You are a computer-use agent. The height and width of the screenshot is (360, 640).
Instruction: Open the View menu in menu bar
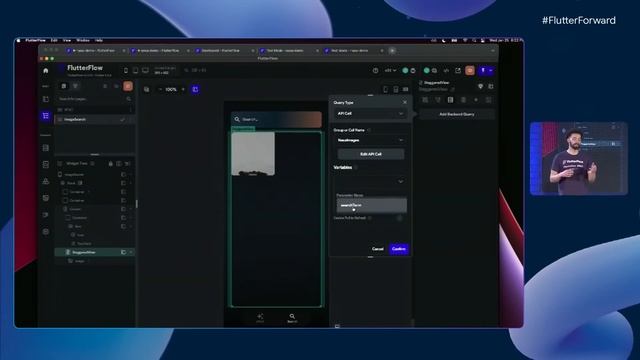pos(67,40)
